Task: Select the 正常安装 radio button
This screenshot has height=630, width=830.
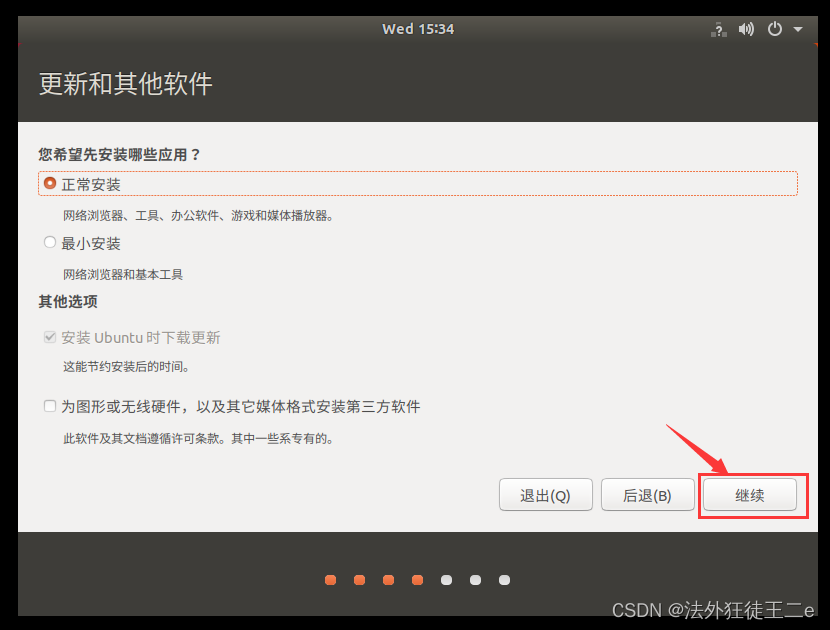Action: 49,182
